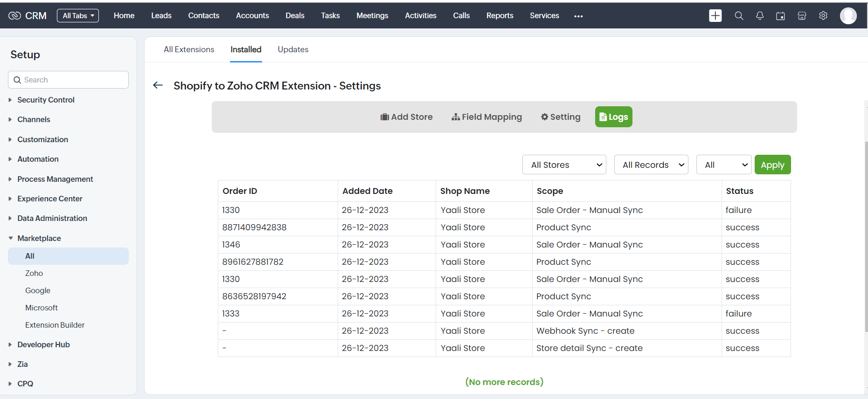Open the search magnifier in top bar
The image size is (868, 399).
(739, 16)
